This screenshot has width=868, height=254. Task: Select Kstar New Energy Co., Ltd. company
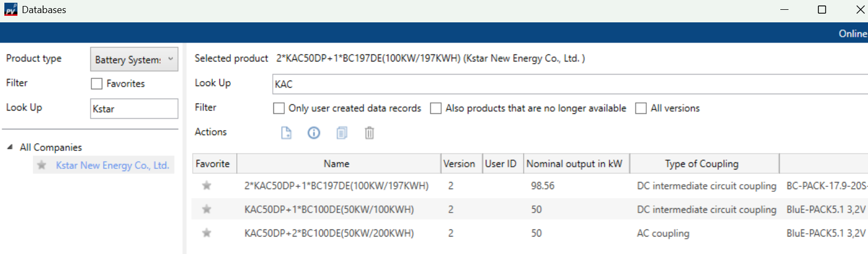click(112, 165)
